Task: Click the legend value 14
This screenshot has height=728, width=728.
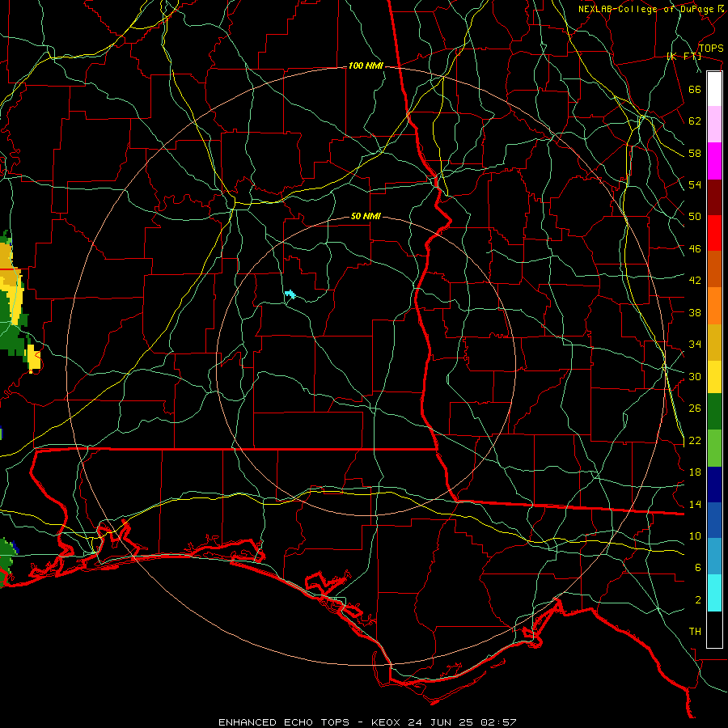Action: [x=695, y=504]
